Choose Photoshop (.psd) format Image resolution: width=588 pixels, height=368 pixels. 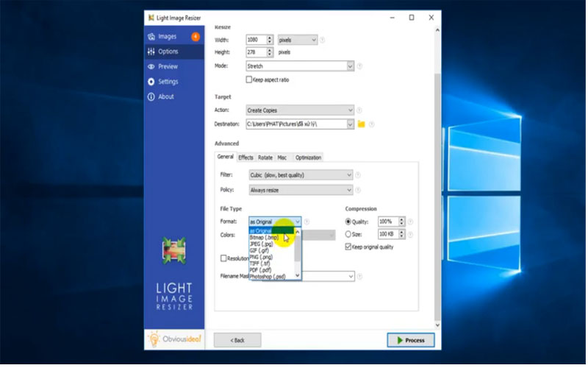(x=272, y=277)
